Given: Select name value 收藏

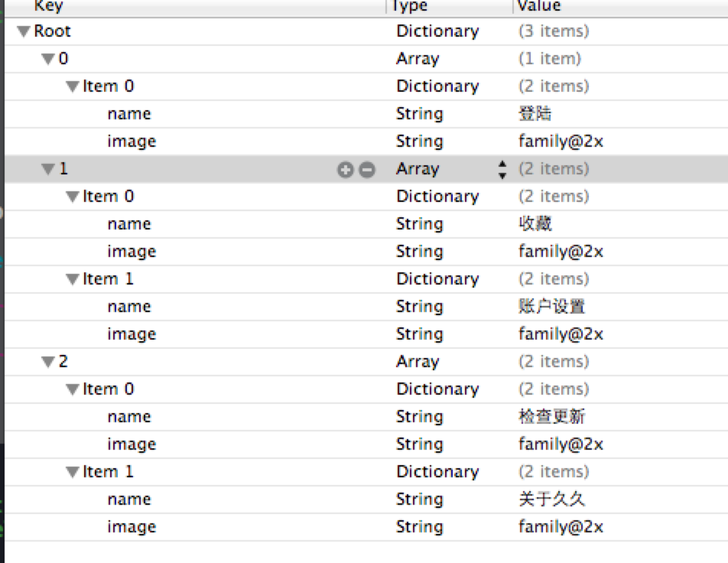Looking at the screenshot, I should (535, 224).
